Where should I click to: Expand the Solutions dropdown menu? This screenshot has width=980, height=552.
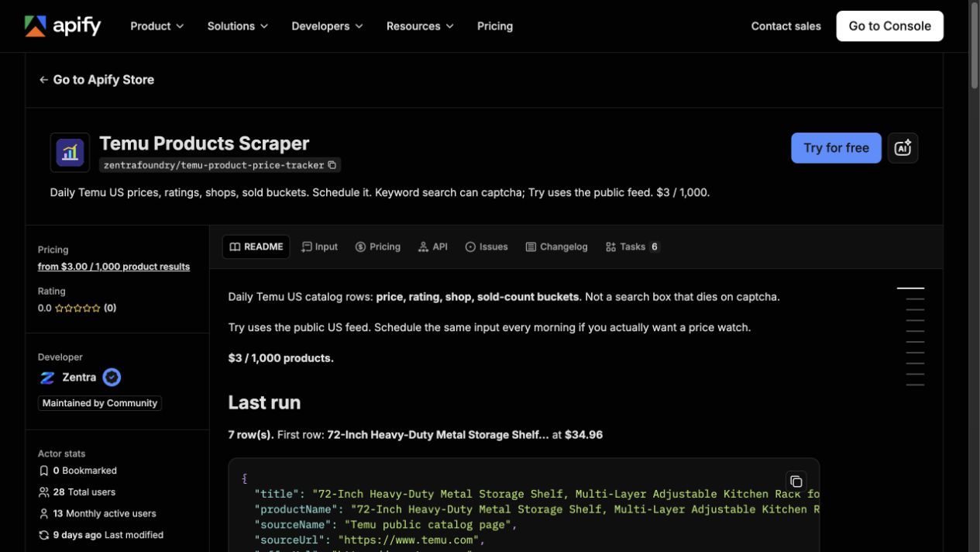click(x=238, y=26)
